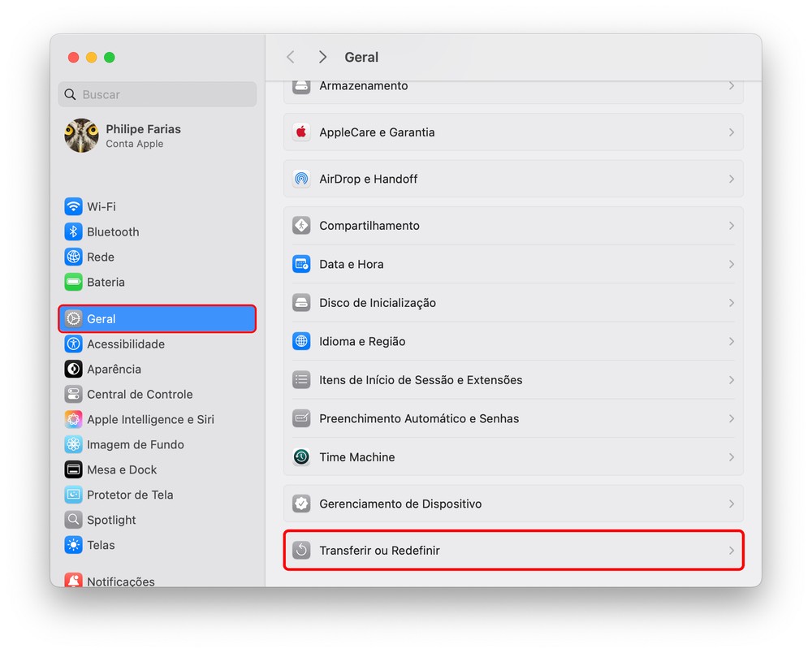
Task: Click the Apple Intelligence e Siri icon
Action: point(73,419)
